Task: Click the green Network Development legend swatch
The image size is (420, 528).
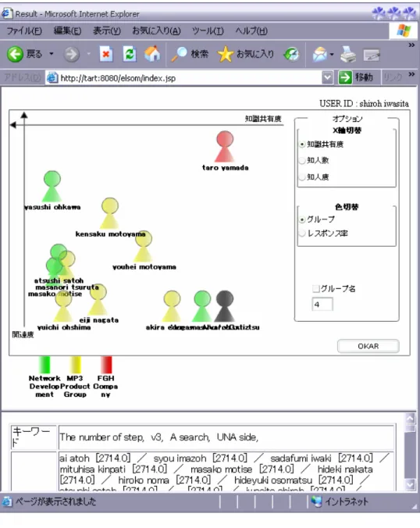Action: [44, 365]
